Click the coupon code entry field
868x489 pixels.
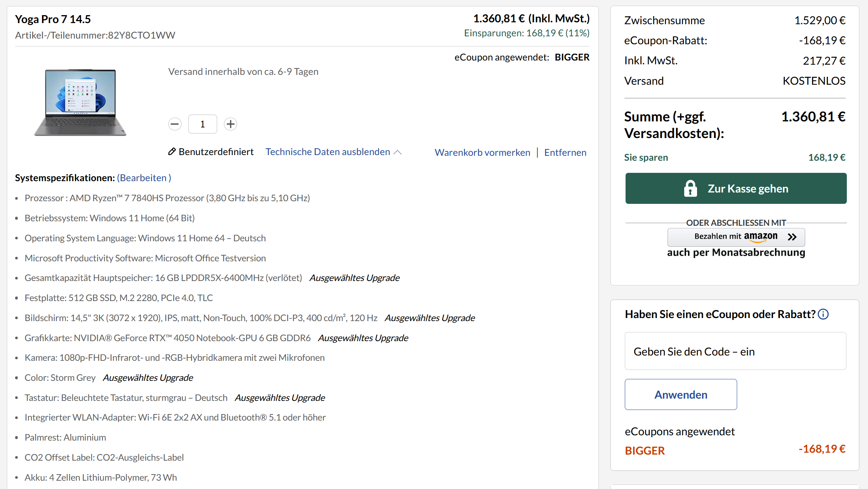coord(735,351)
